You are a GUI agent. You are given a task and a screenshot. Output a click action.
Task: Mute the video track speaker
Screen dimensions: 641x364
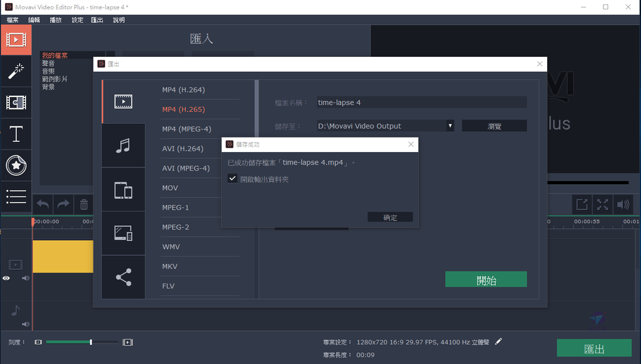pos(25,278)
